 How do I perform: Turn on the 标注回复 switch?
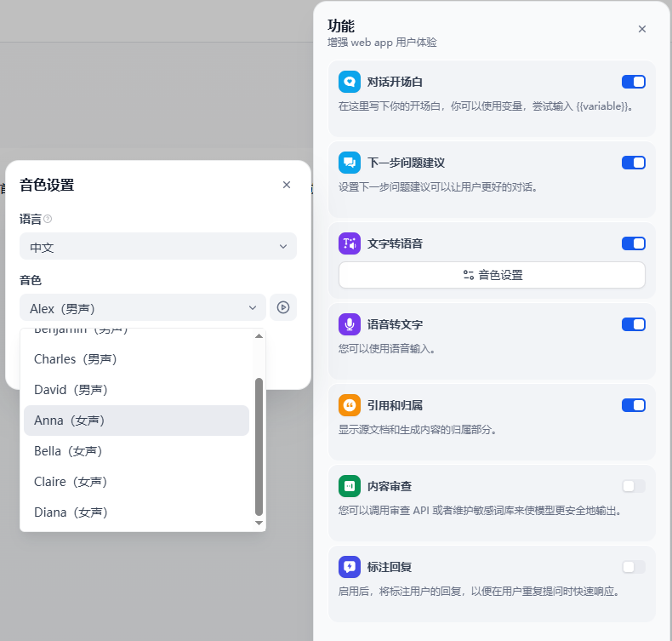pos(634,567)
